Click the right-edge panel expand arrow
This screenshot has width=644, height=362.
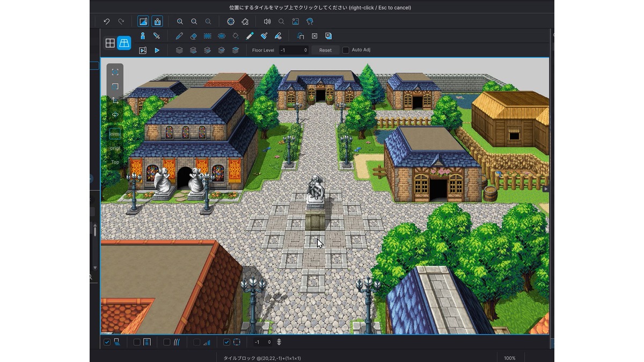(546, 189)
